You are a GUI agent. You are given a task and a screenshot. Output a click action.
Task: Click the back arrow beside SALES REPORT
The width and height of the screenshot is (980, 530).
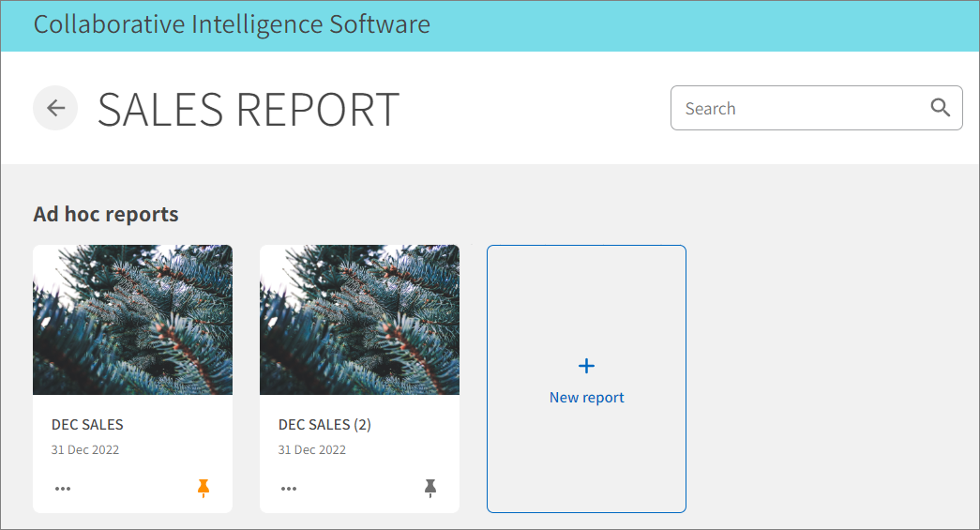pos(55,108)
